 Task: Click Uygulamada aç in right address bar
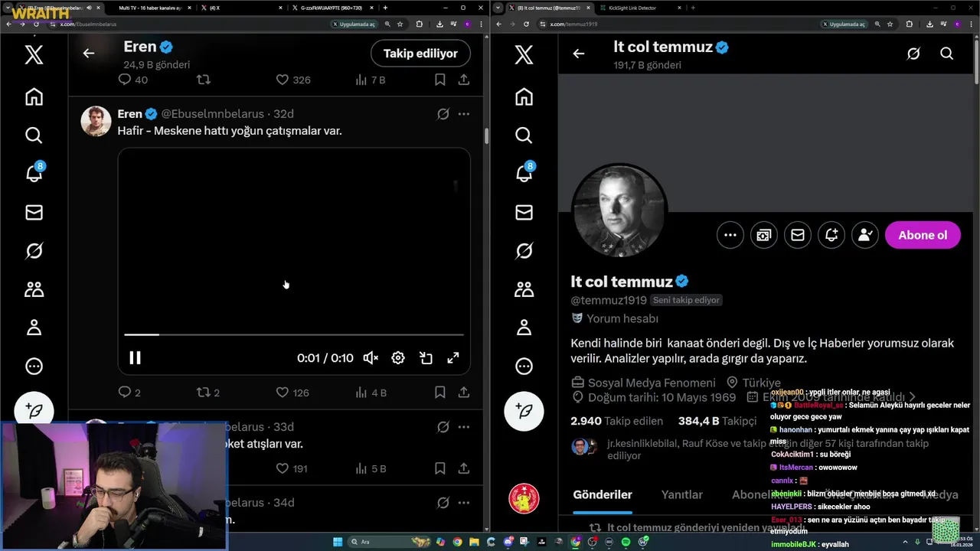click(x=845, y=24)
